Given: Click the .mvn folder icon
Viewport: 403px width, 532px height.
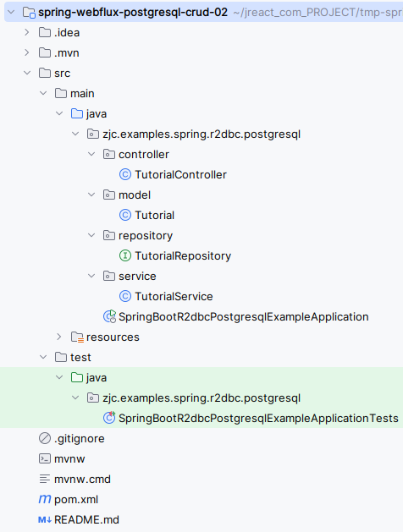Looking at the screenshot, I should 45,53.
